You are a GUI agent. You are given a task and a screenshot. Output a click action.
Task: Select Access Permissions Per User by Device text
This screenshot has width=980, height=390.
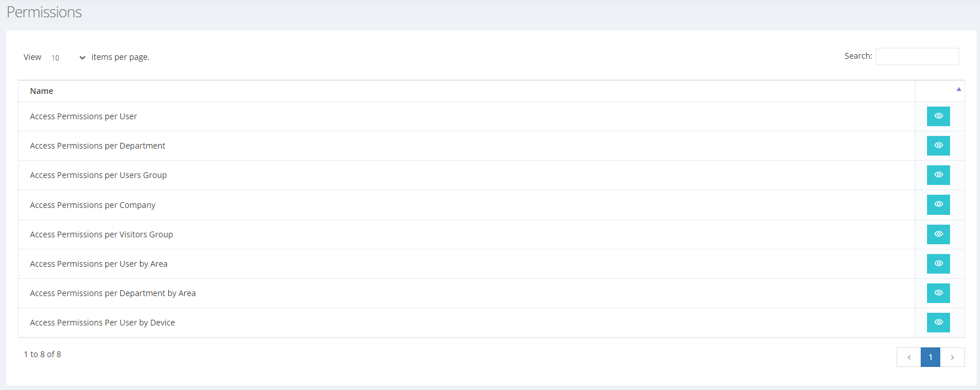[102, 323]
